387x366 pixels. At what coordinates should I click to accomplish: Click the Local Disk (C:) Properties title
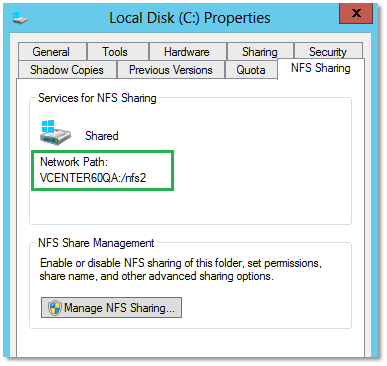[190, 18]
